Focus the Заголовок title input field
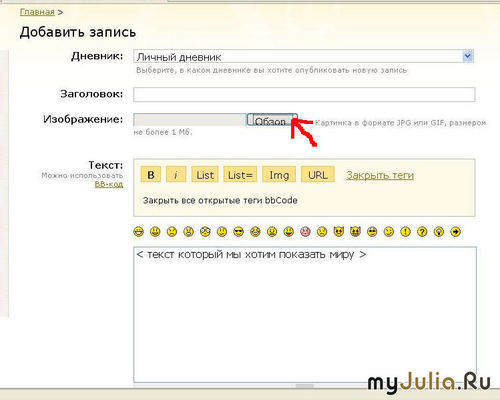Viewport: 500px width, 400px height. (304, 94)
